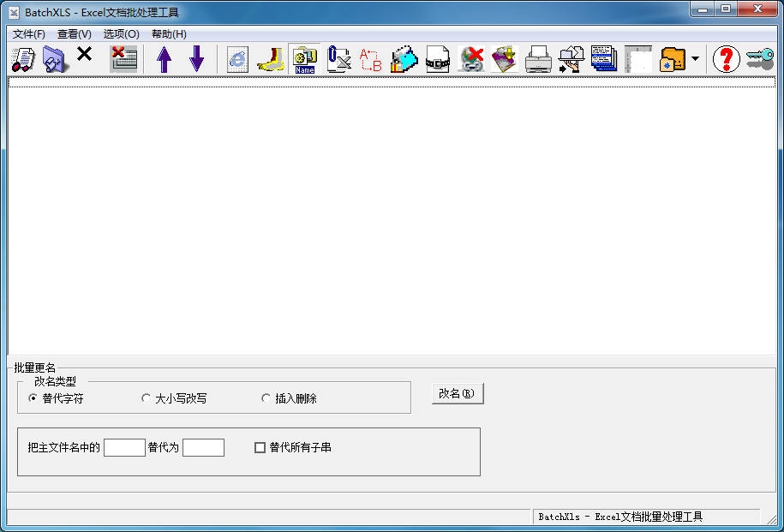Screen dimensions: 784x532
Task: Click the key registration icon
Action: click(x=760, y=59)
